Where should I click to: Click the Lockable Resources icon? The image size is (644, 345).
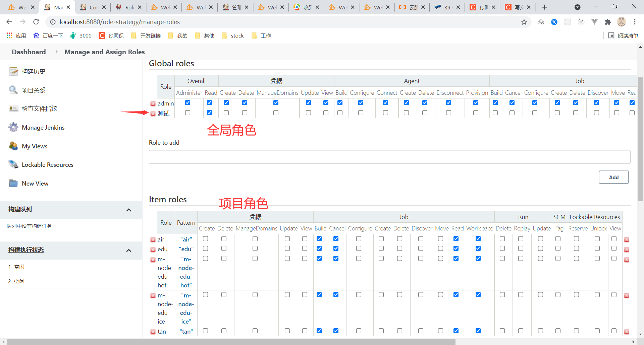tap(13, 164)
